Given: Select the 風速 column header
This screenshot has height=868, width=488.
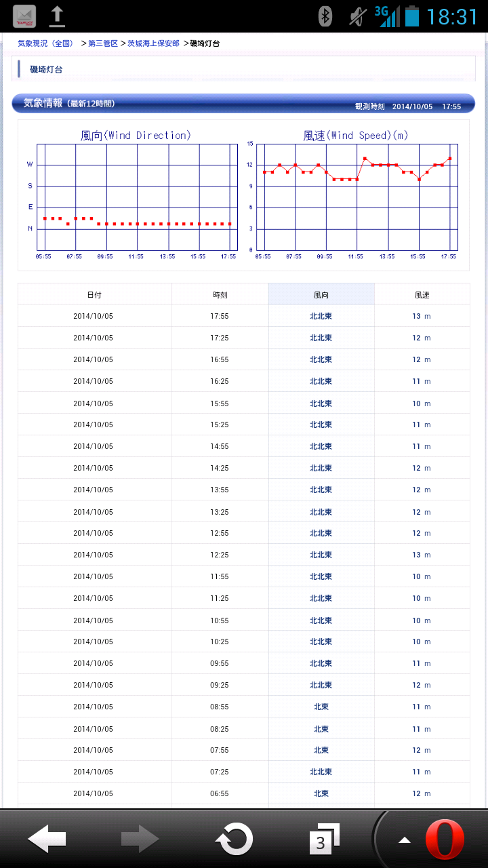Looking at the screenshot, I should 422,295.
